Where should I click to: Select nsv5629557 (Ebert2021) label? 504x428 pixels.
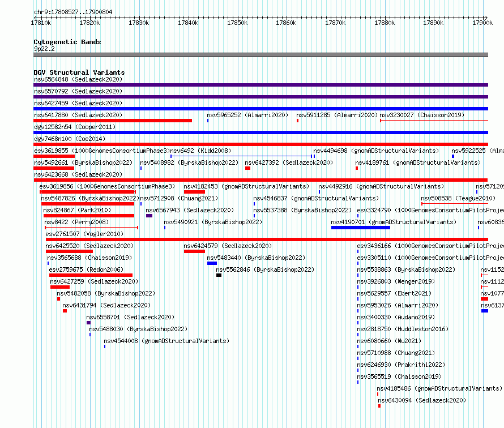click(394, 293)
